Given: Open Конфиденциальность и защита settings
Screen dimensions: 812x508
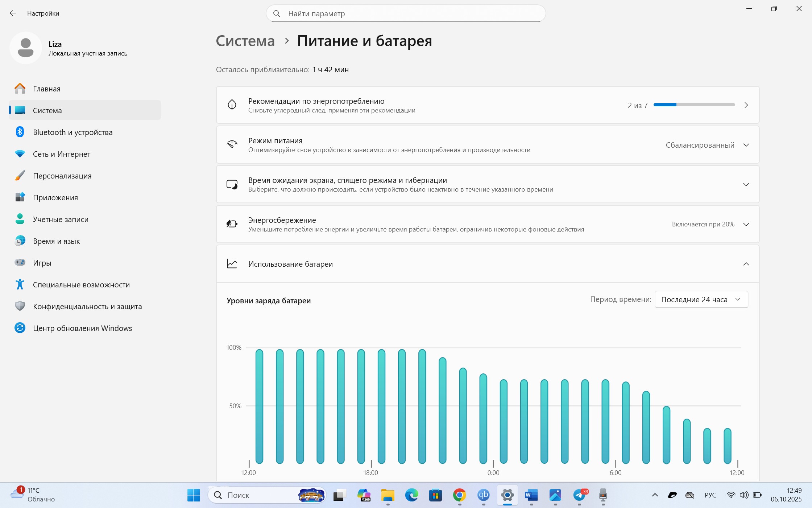Looking at the screenshot, I should 85,306.
